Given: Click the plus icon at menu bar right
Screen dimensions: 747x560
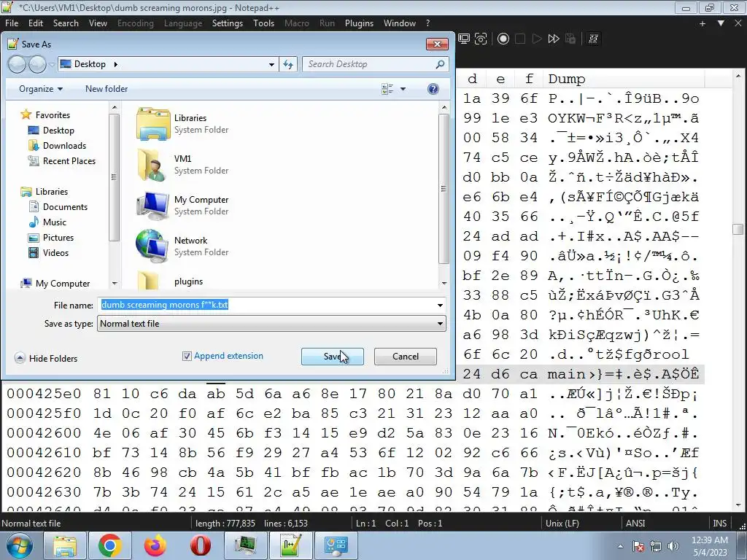Looking at the screenshot, I should [x=703, y=23].
